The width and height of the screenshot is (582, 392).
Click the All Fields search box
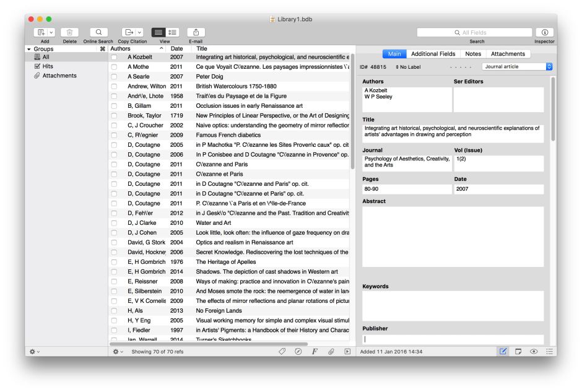pyautogui.click(x=474, y=32)
